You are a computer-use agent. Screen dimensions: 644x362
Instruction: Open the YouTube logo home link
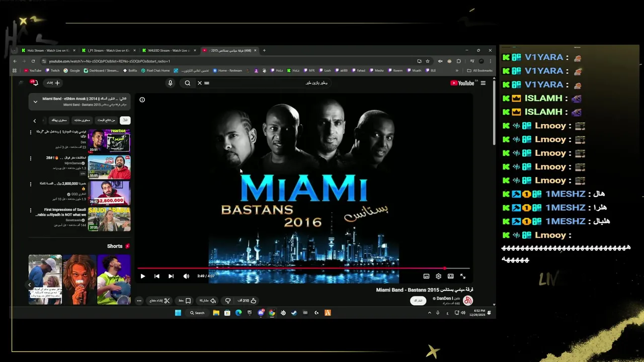tap(462, 83)
